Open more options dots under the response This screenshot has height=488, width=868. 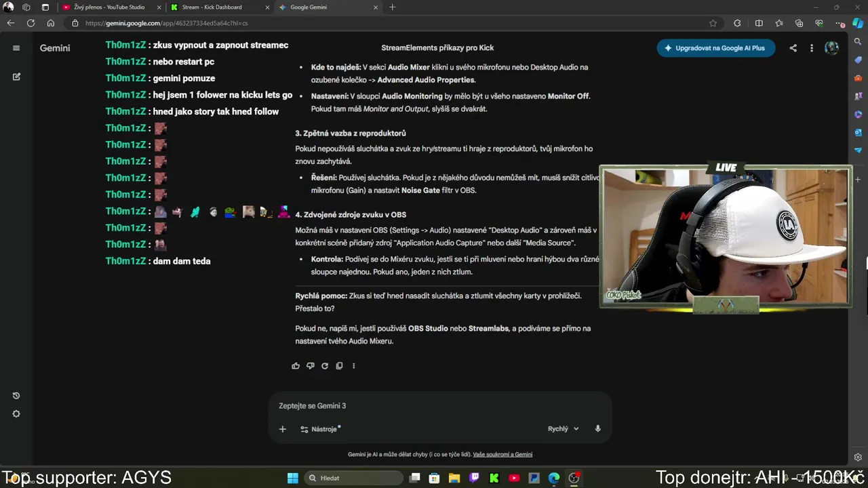point(353,366)
